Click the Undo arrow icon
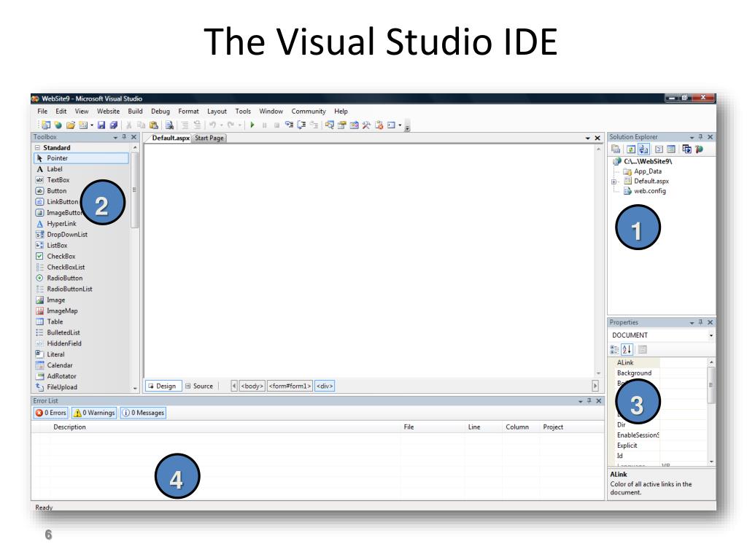 [212, 125]
